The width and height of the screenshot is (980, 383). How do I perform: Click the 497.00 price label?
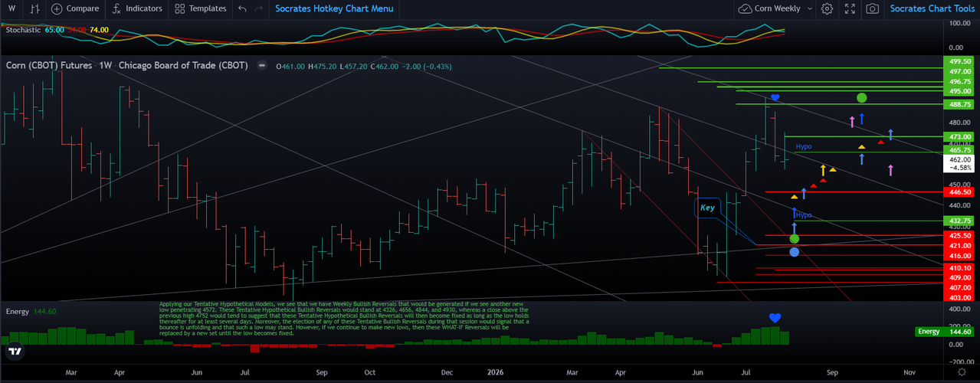[960, 71]
